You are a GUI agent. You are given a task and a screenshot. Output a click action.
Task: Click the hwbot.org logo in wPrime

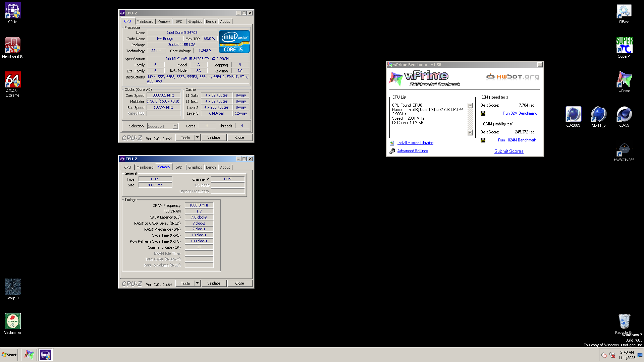pos(513,77)
